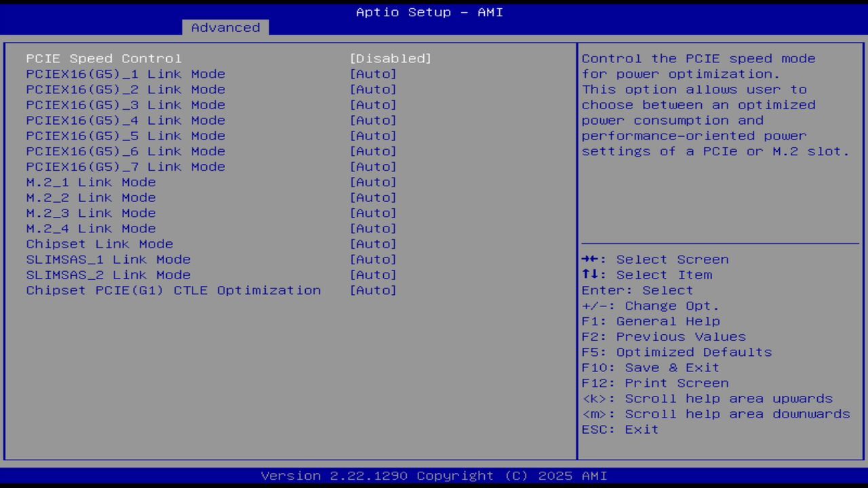Select PCIEX16(G5)_6 Link Mode label
Viewport: 868px width, 488px height.
click(x=125, y=151)
